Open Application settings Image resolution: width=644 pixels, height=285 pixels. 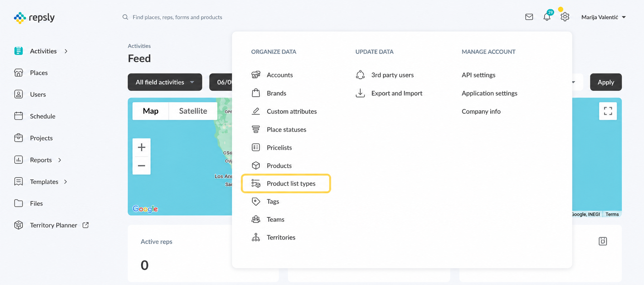pyautogui.click(x=489, y=93)
